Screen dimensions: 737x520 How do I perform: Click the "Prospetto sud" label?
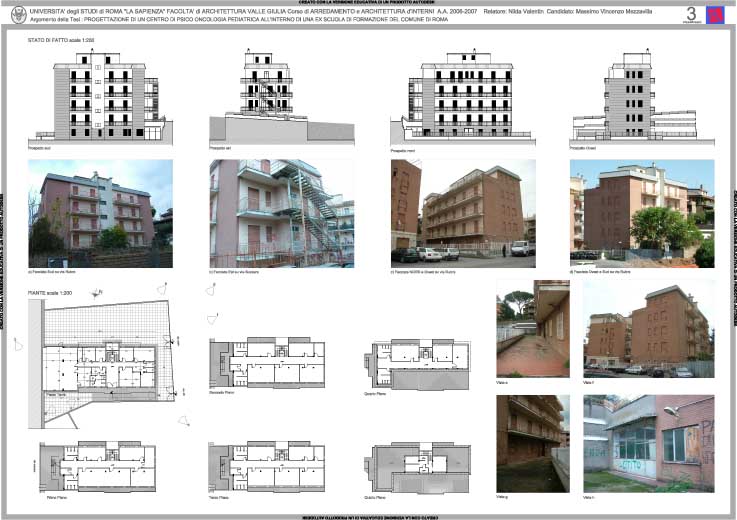[x=39, y=148]
